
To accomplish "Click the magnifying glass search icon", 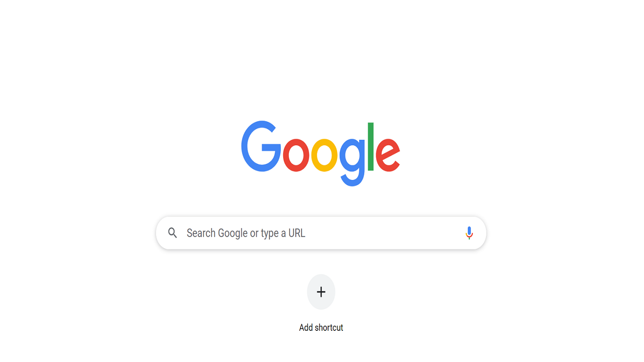I will (173, 233).
